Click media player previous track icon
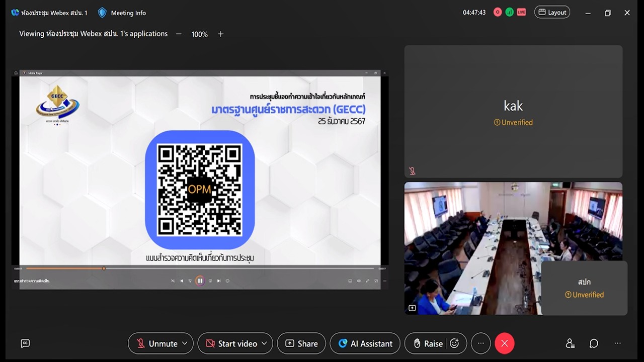Image resolution: width=644 pixels, height=362 pixels. (x=182, y=281)
